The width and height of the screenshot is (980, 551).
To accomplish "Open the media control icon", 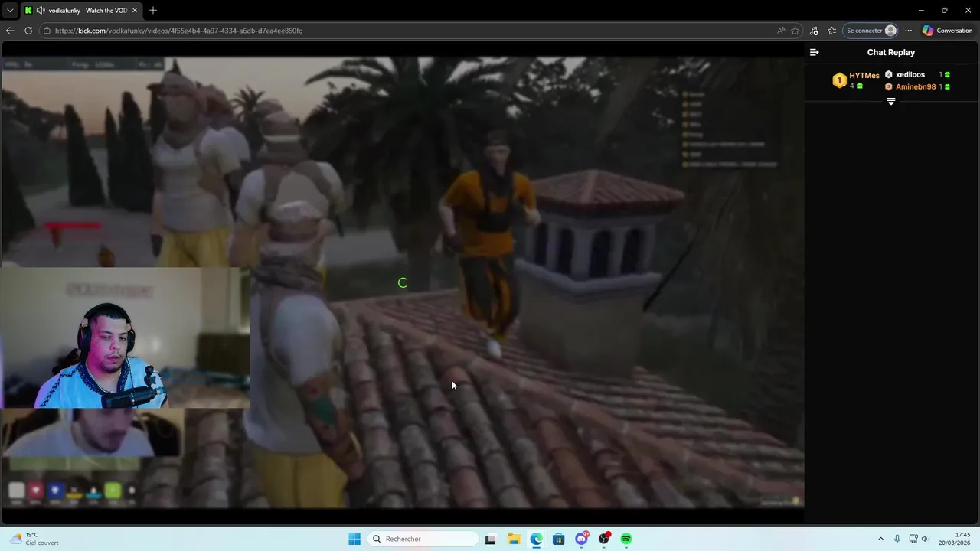I will pyautogui.click(x=814, y=31).
